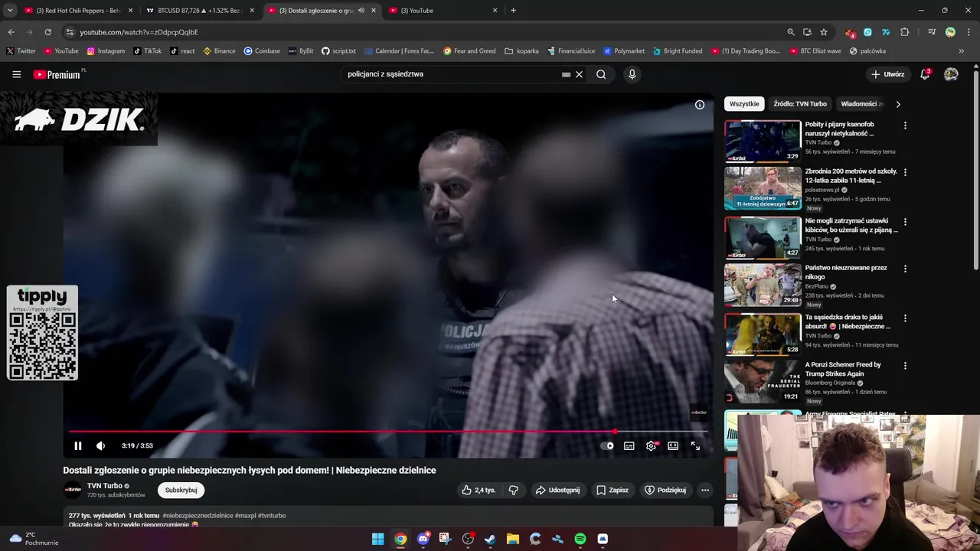980x551 pixels.
Task: Clear the search query with X
Action: pyautogui.click(x=580, y=74)
